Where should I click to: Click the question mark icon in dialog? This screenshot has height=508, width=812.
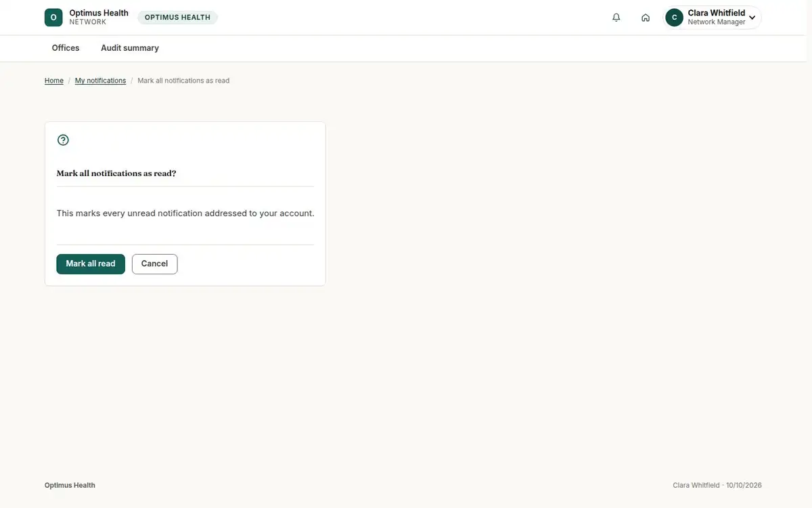coord(63,140)
